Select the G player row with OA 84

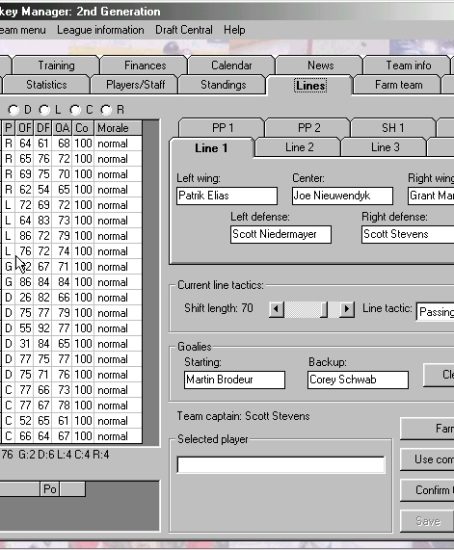pyautogui.click(x=72, y=282)
